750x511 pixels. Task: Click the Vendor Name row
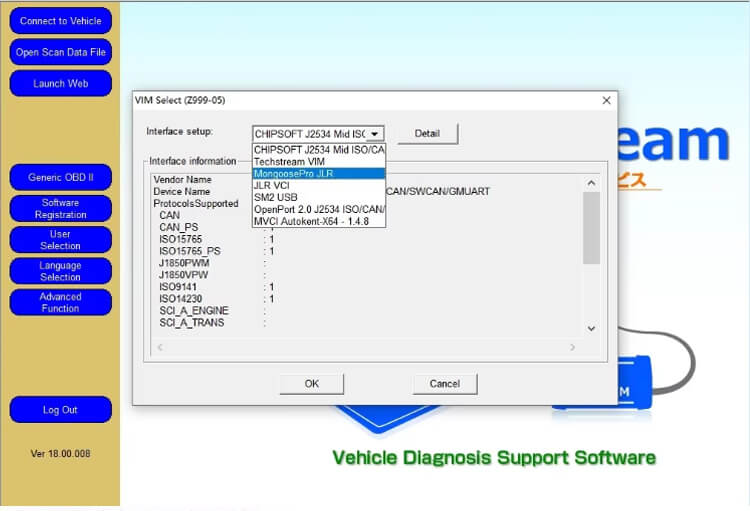[x=182, y=179]
